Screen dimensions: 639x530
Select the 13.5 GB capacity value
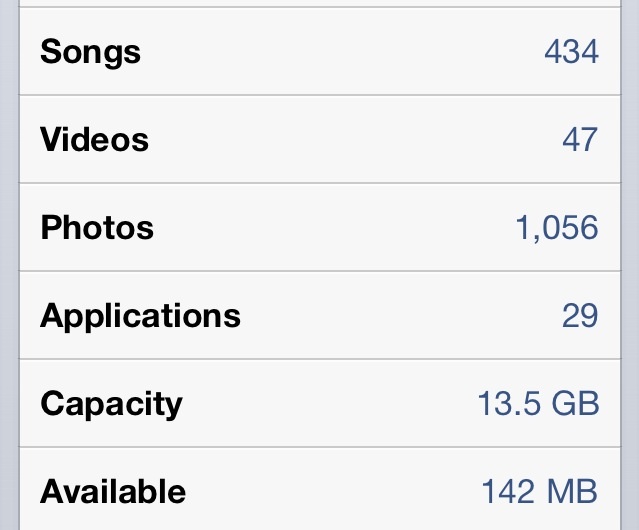(x=538, y=403)
